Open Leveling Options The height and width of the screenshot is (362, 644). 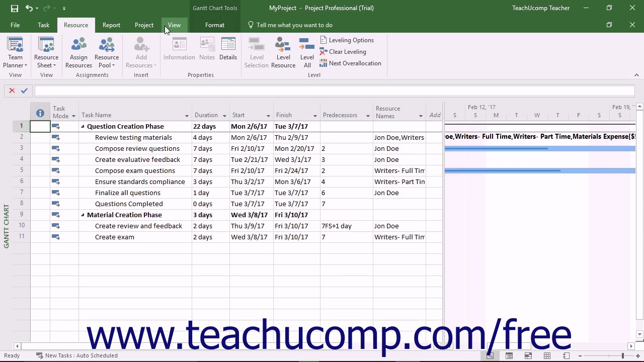coord(347,40)
